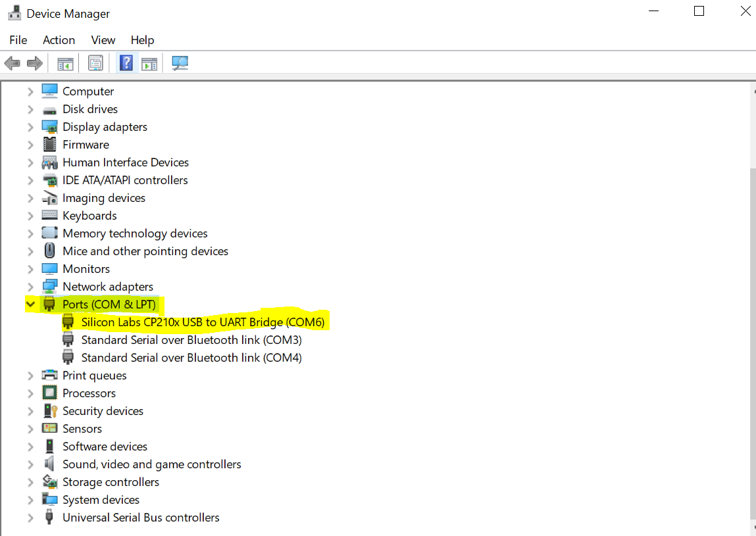
Task: Select Standard Serial over Bluetooth link COM4
Action: [191, 357]
